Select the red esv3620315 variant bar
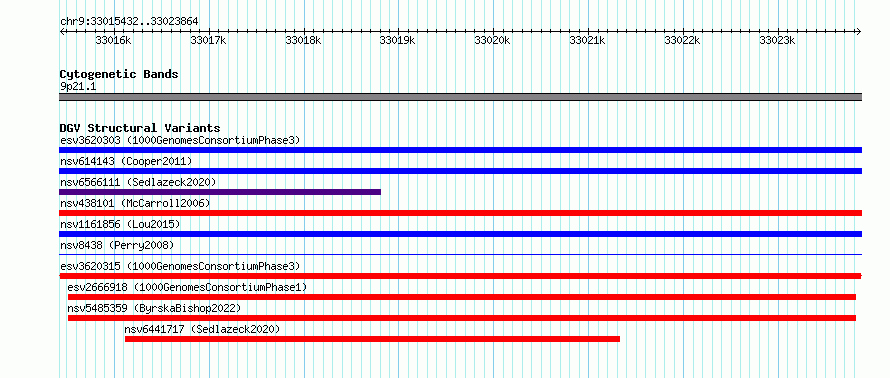Viewport: 890px width, 378px height. coord(460,276)
